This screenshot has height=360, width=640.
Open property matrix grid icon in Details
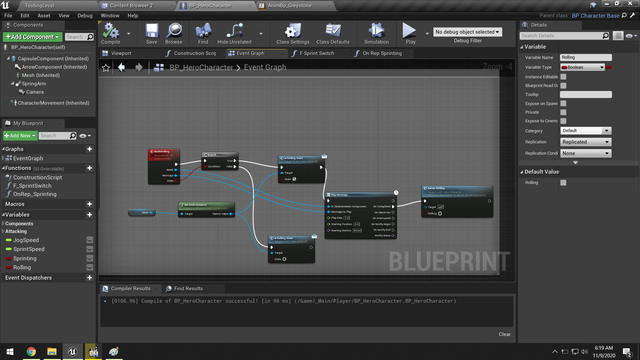tap(618, 36)
